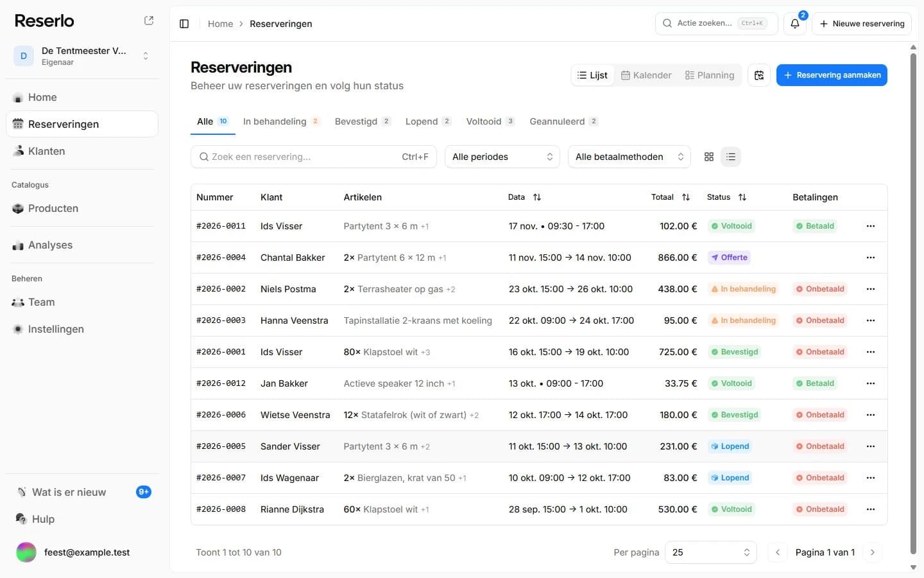Open Producten in the sidebar
Viewport: 924px width, 578px height.
(x=82, y=208)
